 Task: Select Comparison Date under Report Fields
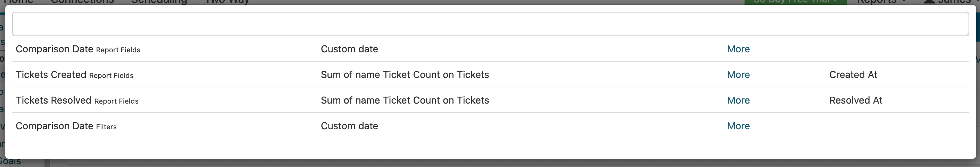click(x=55, y=49)
